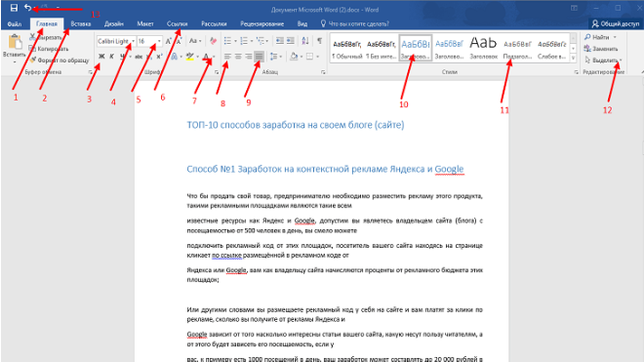Apply superscript formatting

[x=159, y=57]
